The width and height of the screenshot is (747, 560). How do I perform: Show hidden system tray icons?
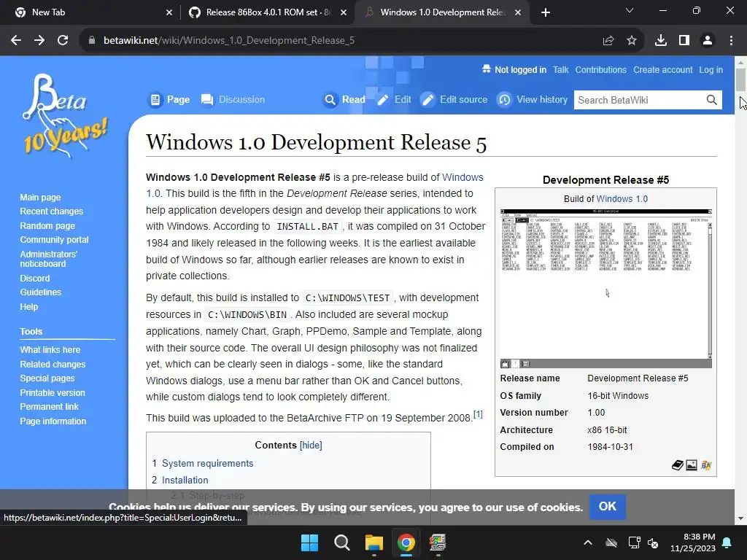click(588, 542)
